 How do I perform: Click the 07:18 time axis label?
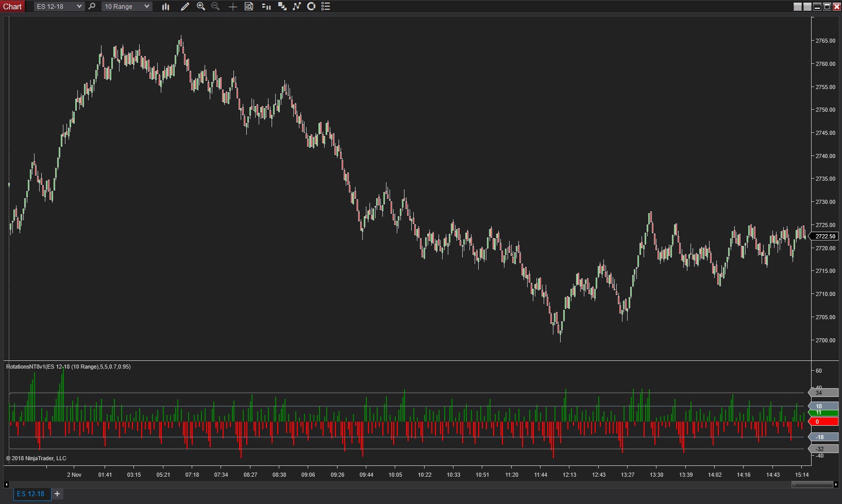(x=192, y=475)
